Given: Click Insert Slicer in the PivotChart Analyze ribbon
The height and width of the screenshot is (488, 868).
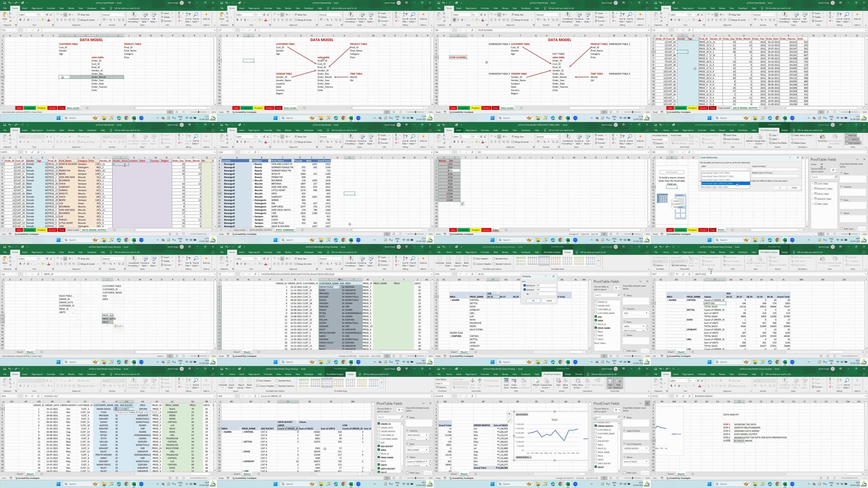Looking at the screenshot, I should [x=506, y=383].
